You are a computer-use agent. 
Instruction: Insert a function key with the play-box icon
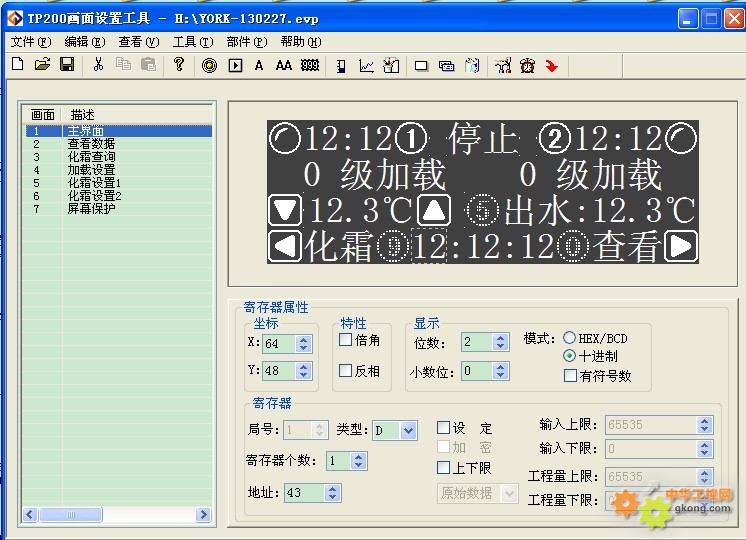(x=235, y=65)
